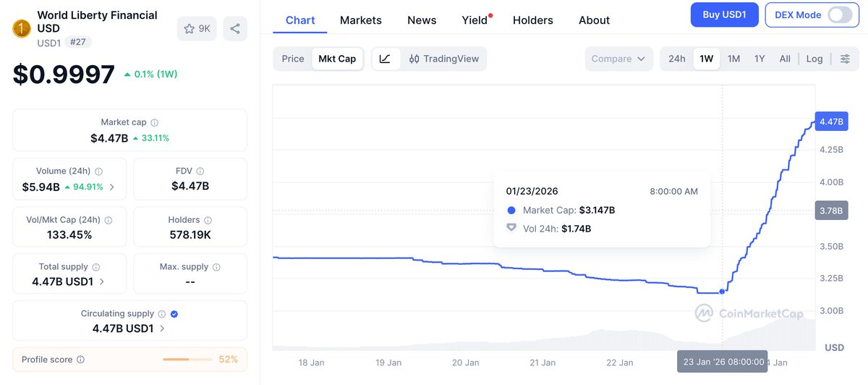Screen dimensions: 868x385
Task: Select the line chart icon
Action: pos(386,59)
